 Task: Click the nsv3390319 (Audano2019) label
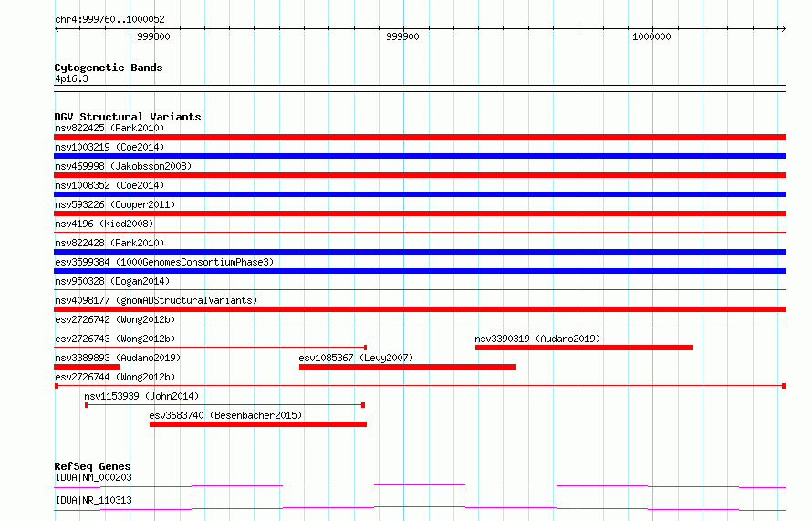click(x=537, y=339)
